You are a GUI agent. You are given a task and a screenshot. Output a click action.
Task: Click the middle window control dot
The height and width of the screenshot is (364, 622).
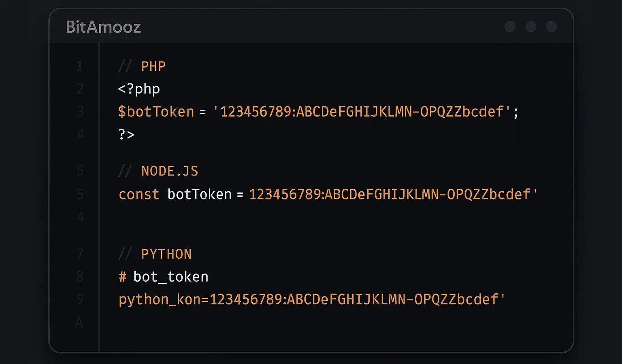coord(530,27)
